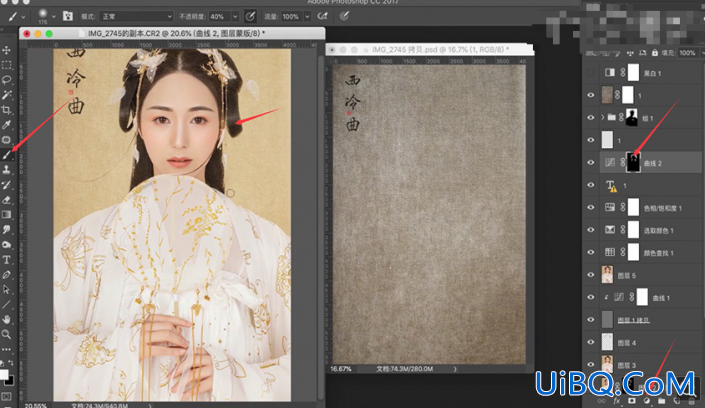Select the 图层 4 layer
This screenshot has width=705, height=408.
[651, 342]
